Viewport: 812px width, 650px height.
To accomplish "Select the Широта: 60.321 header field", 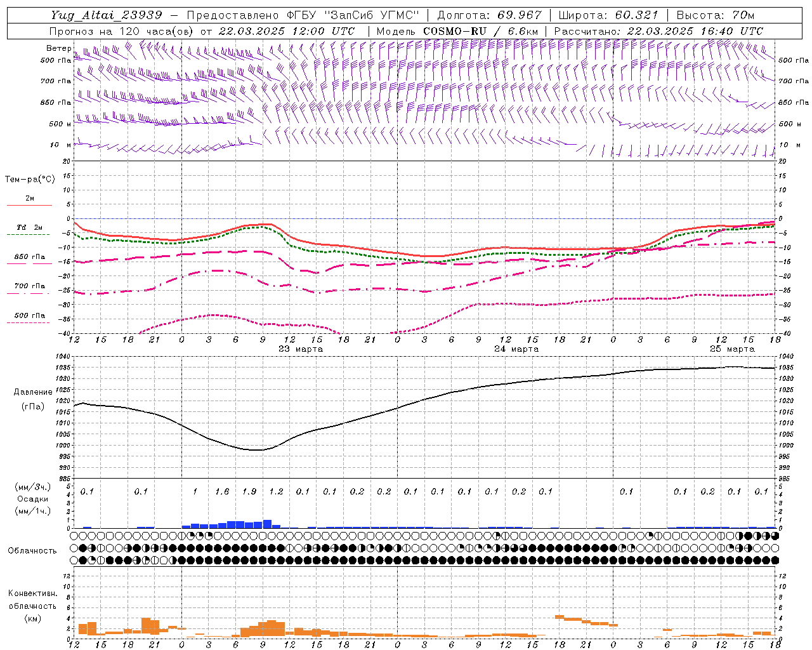I will click(x=609, y=15).
